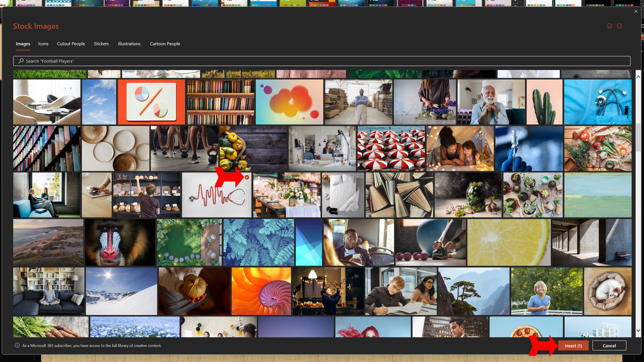Choose the orange nautilus shell image
Image resolution: width=644 pixels, height=362 pixels.
[x=261, y=291]
